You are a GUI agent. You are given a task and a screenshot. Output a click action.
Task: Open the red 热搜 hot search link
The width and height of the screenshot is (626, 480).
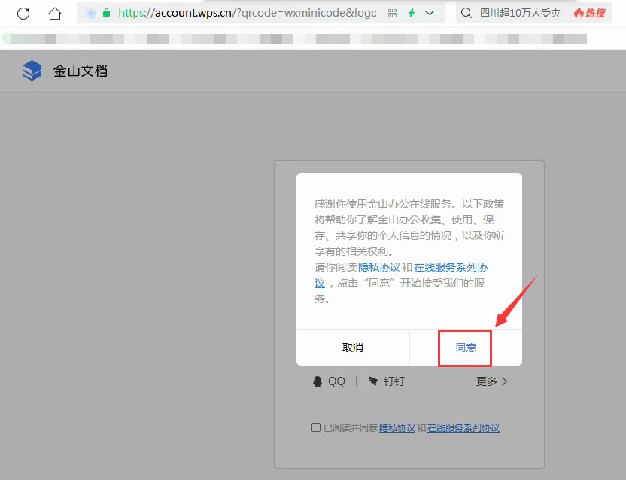coord(590,13)
